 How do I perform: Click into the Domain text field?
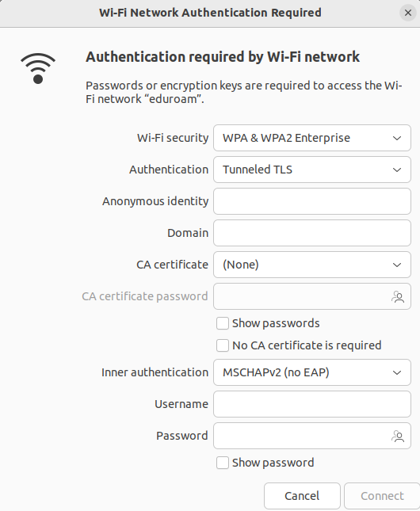tap(312, 233)
